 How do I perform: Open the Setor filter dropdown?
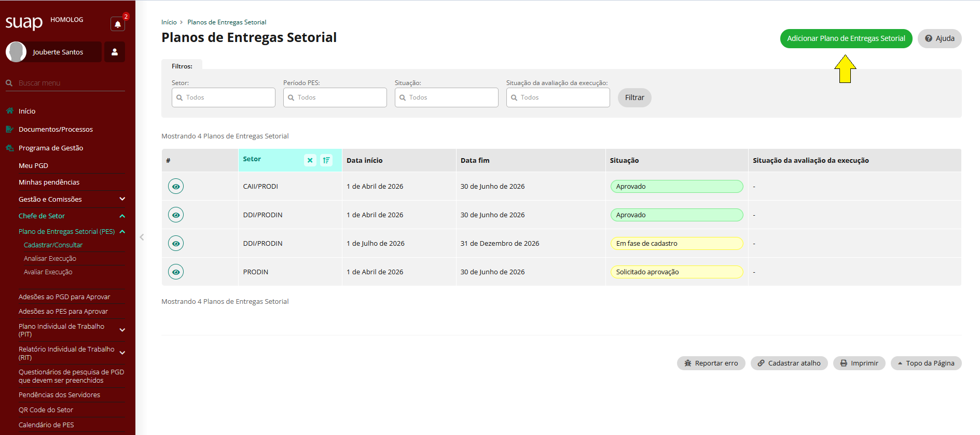tap(224, 97)
